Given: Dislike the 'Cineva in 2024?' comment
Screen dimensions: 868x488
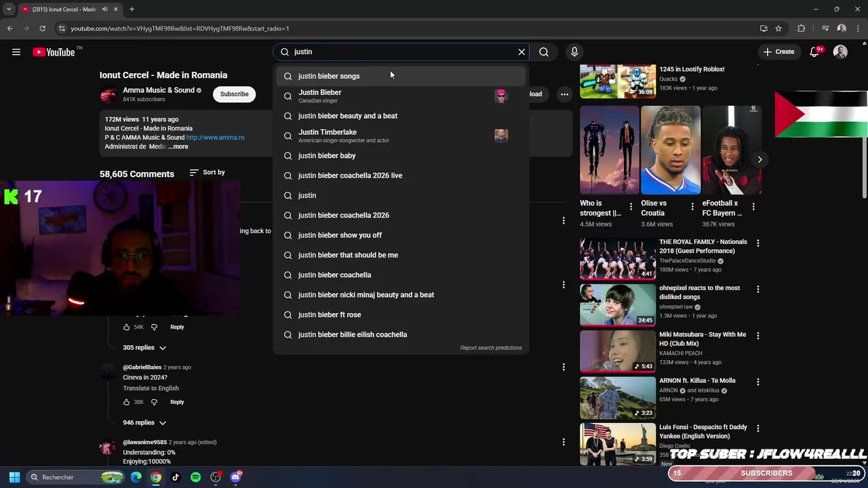Looking at the screenshot, I should [x=154, y=402].
